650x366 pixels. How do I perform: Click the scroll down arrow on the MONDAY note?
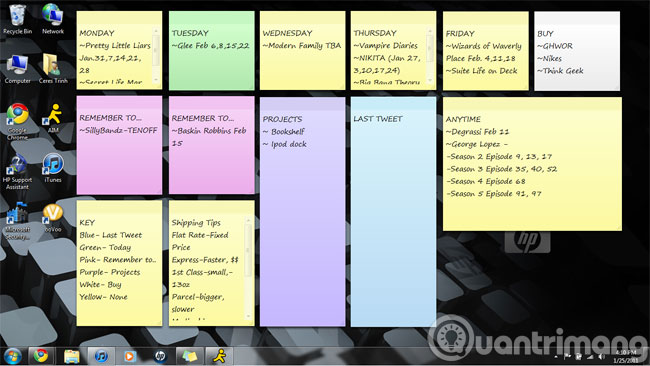pos(156,79)
